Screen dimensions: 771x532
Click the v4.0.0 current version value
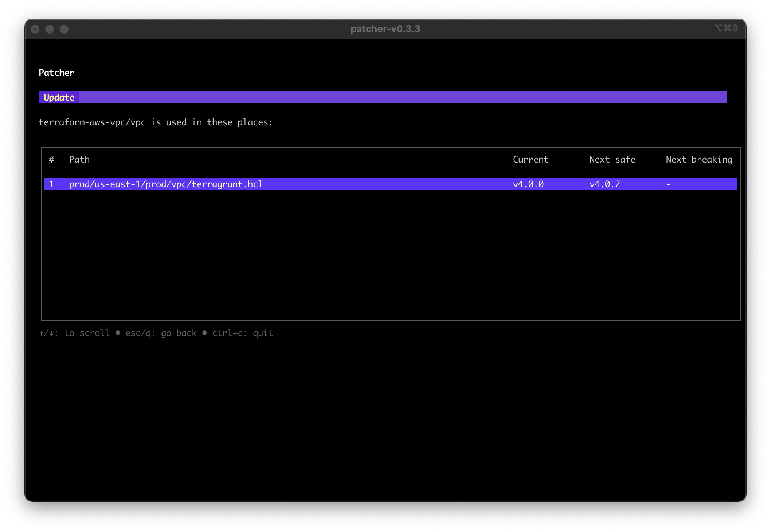(528, 184)
